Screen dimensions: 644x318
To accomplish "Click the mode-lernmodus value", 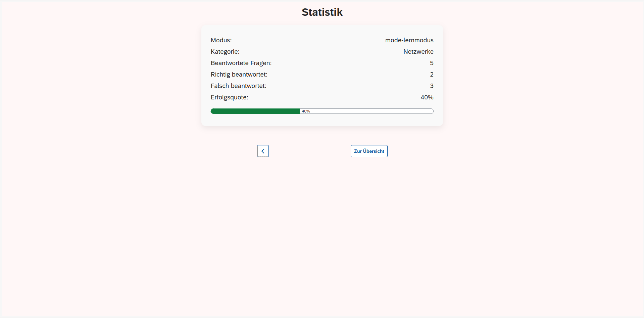I will pyautogui.click(x=409, y=40).
